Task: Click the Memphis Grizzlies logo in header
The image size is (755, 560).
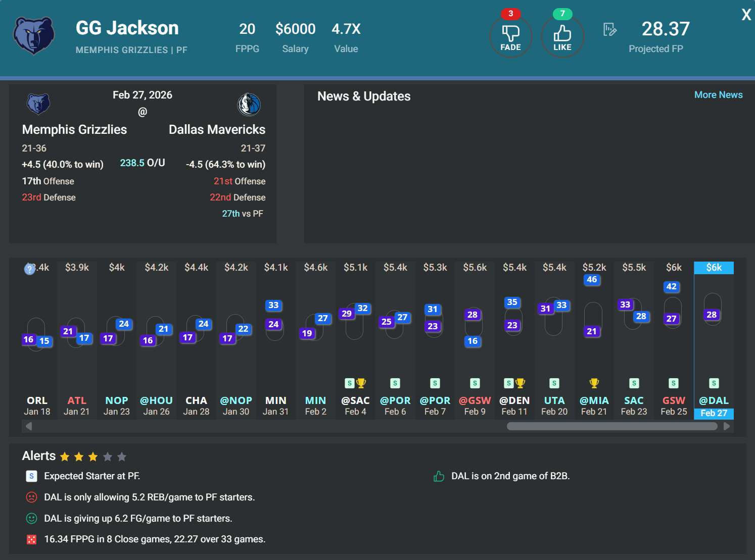Action: (x=34, y=36)
